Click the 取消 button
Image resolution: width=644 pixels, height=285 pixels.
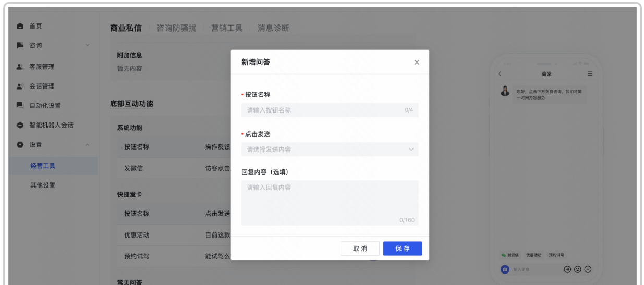point(360,249)
